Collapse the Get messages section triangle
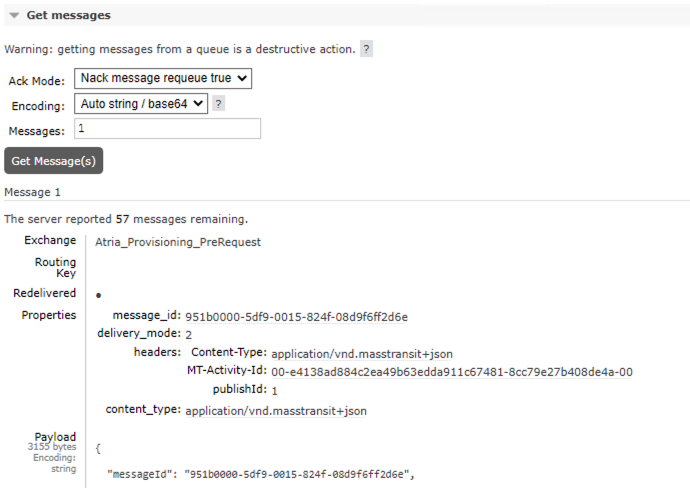This screenshot has height=488, width=690. [15, 16]
